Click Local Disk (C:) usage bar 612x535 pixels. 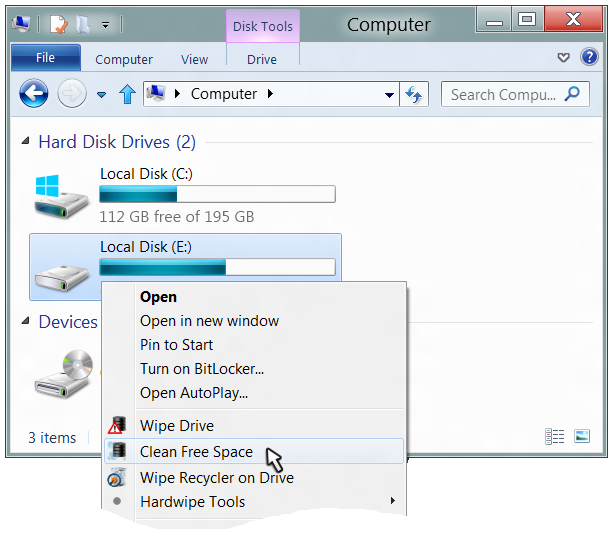217,194
